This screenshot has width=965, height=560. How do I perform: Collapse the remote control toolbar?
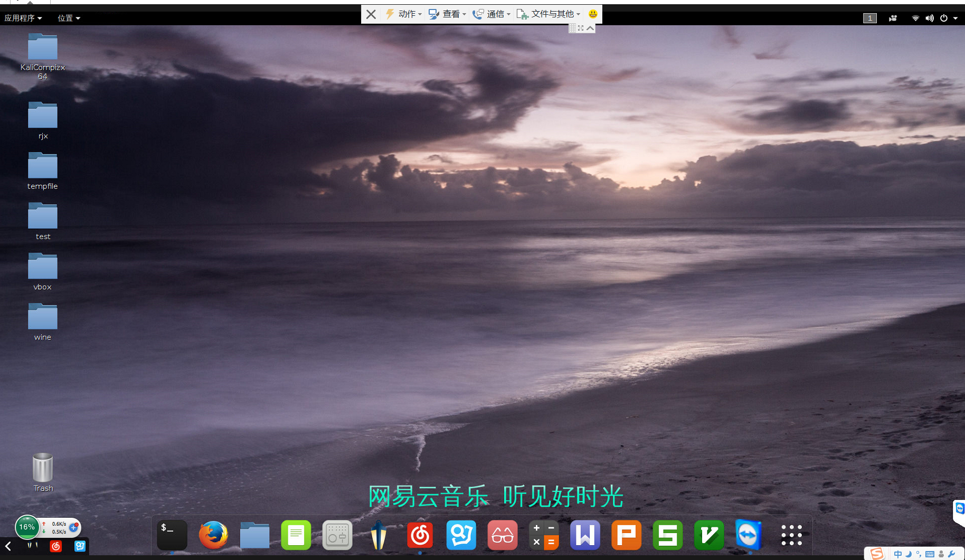pyautogui.click(x=590, y=29)
